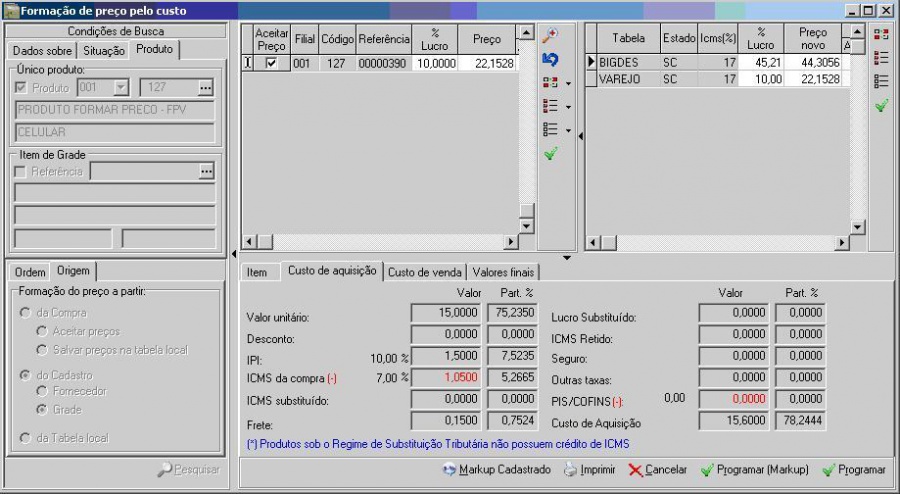Open dropdown arrow beside the first selection icon
Screen dimensions: 900x494
tap(568, 83)
